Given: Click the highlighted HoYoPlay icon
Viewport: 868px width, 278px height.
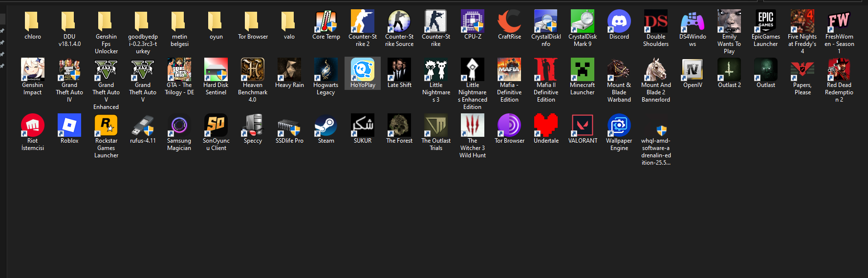Looking at the screenshot, I should [363, 69].
